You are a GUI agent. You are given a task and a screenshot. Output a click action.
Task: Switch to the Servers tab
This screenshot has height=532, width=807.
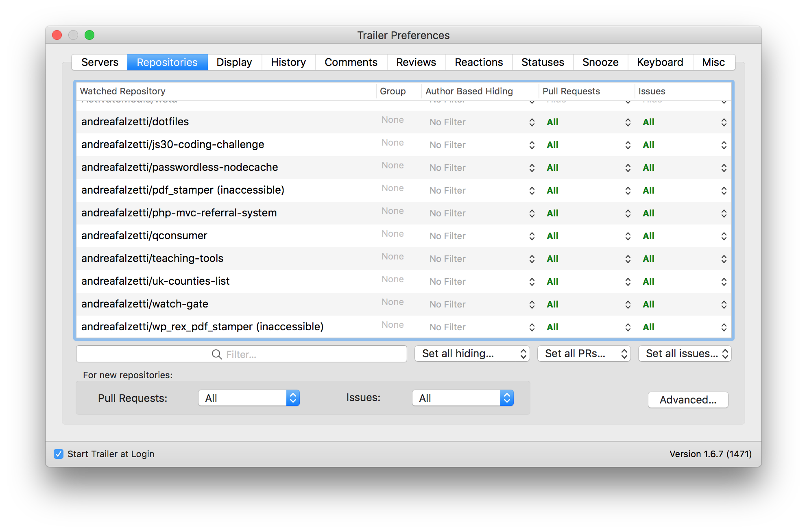[x=100, y=62]
